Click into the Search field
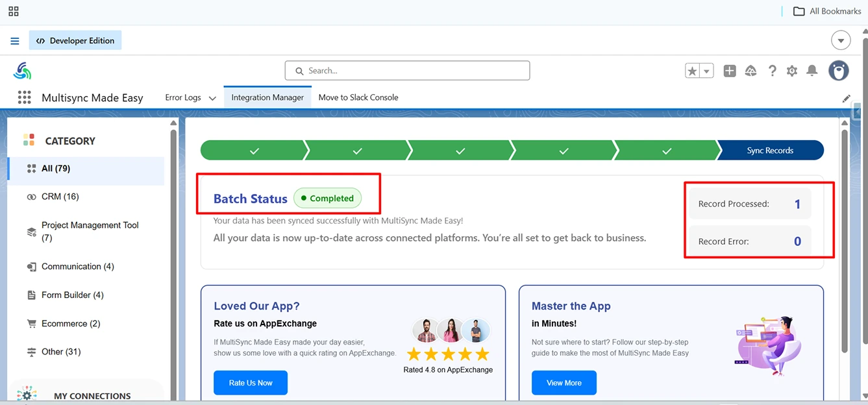The image size is (868, 405). (407, 71)
